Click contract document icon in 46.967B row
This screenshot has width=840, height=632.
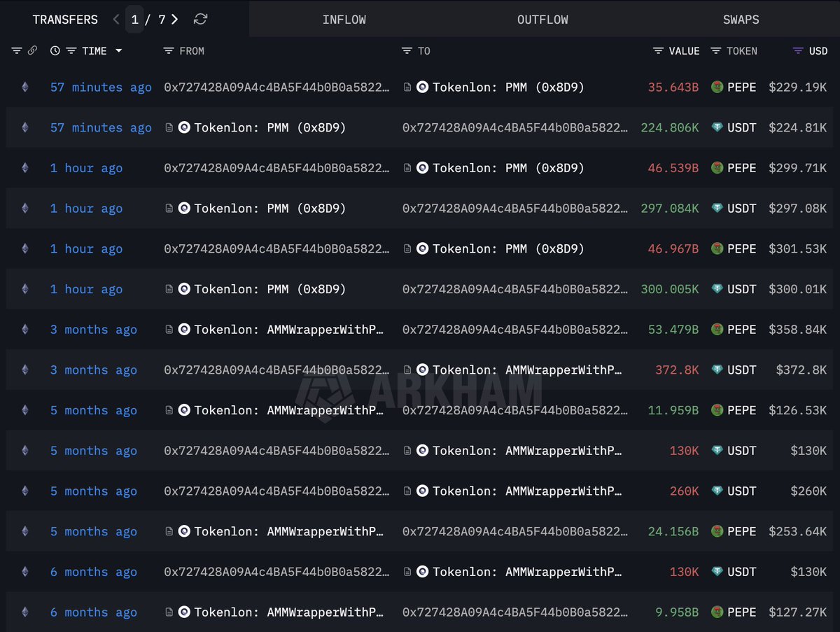click(407, 248)
